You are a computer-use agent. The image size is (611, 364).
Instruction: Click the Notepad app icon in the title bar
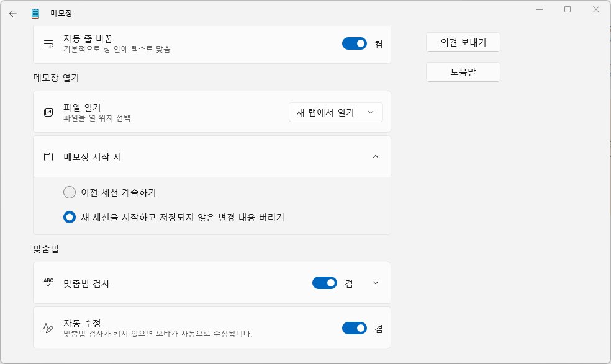tap(35, 14)
